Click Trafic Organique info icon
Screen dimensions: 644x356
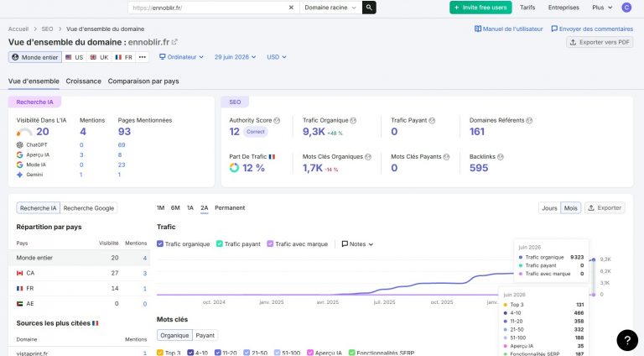tap(353, 120)
